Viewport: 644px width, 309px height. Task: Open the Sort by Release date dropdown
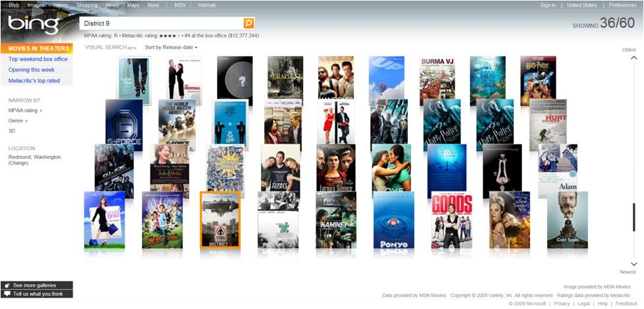(x=171, y=47)
